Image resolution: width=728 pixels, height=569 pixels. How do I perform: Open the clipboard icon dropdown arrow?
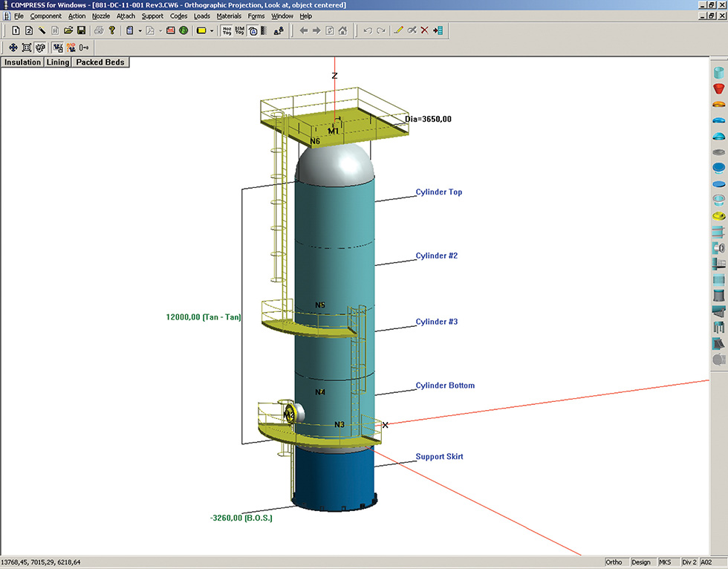pyautogui.click(x=140, y=31)
